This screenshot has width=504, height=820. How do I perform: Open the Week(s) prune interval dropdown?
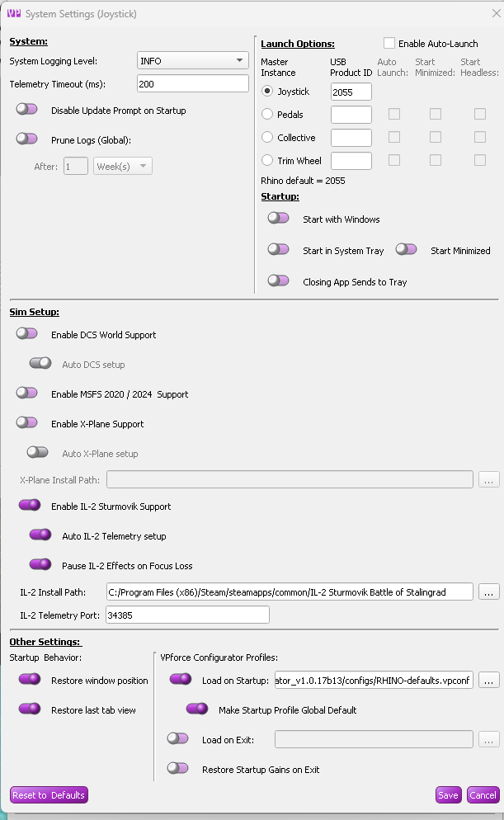click(x=123, y=167)
